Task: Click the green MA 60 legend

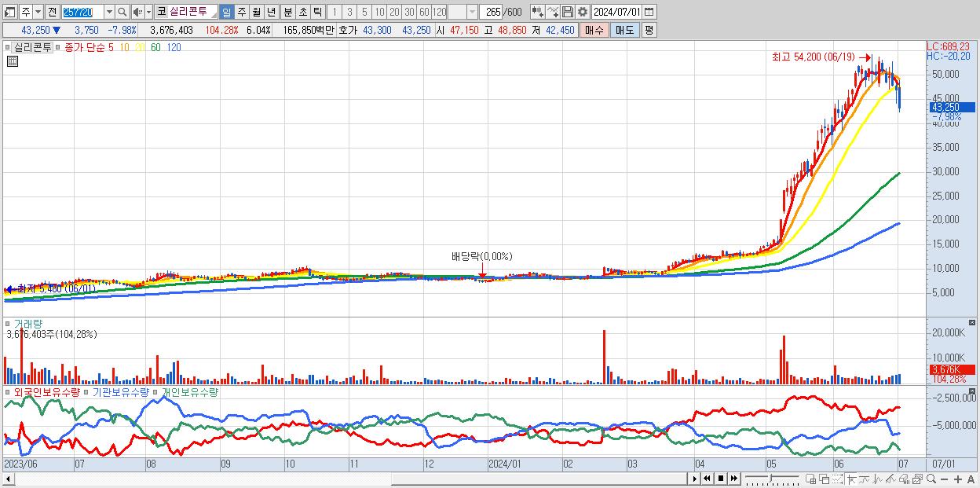Action: pos(156,47)
